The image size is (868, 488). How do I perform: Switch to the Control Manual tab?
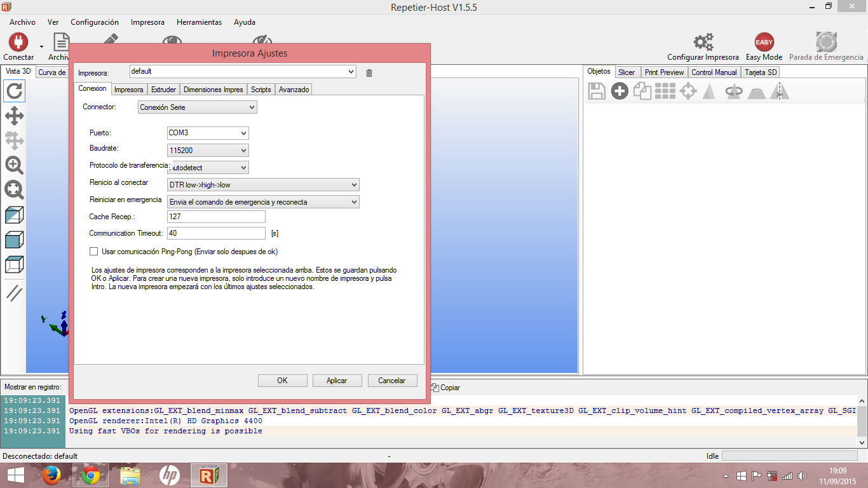[x=714, y=72]
